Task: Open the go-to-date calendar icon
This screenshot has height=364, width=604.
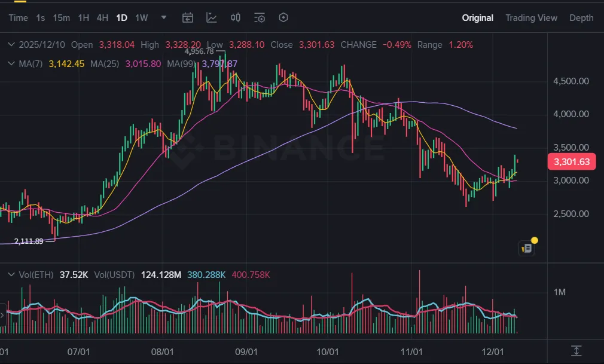Action: coord(188,18)
